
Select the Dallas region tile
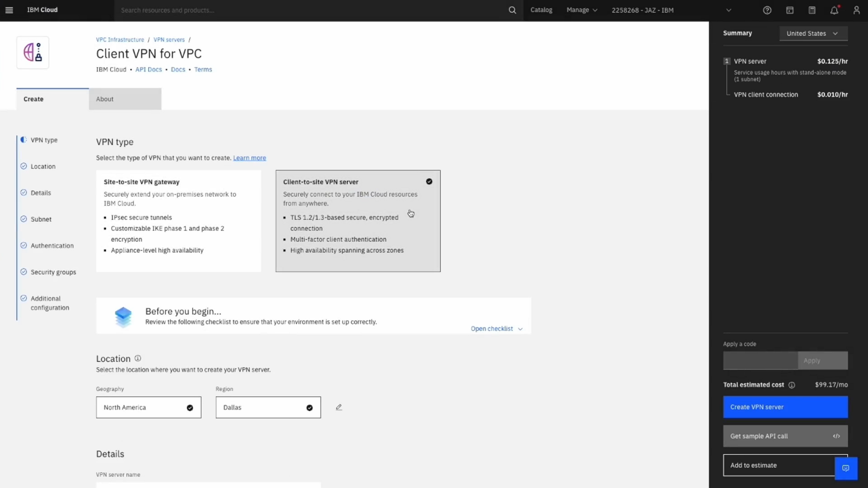point(268,407)
